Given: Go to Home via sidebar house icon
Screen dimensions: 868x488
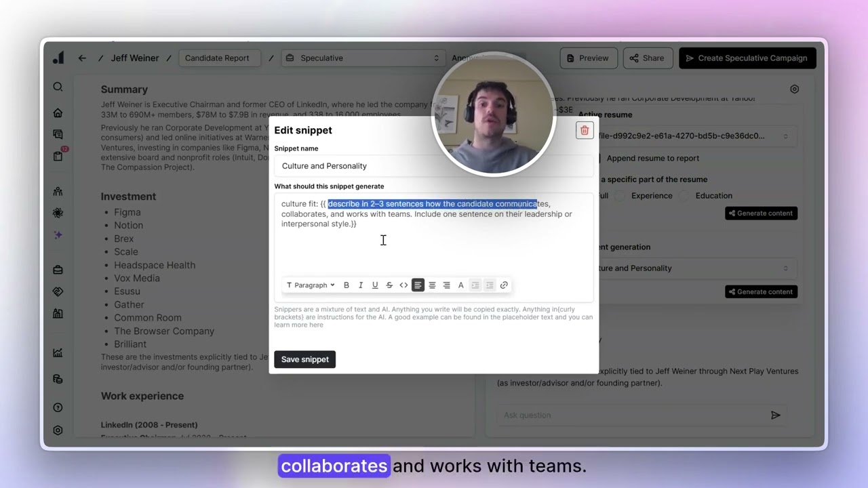Looking at the screenshot, I should (x=58, y=113).
